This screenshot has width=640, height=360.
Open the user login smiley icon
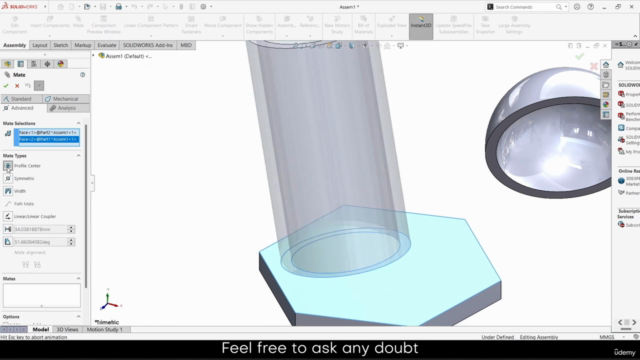click(577, 7)
